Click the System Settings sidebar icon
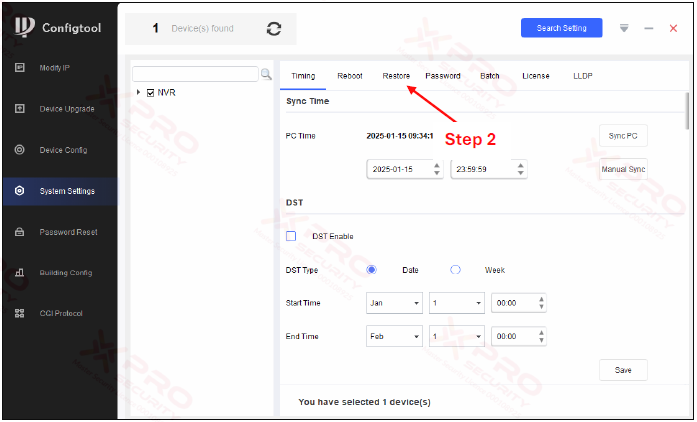This screenshot has width=697, height=422. 20,191
